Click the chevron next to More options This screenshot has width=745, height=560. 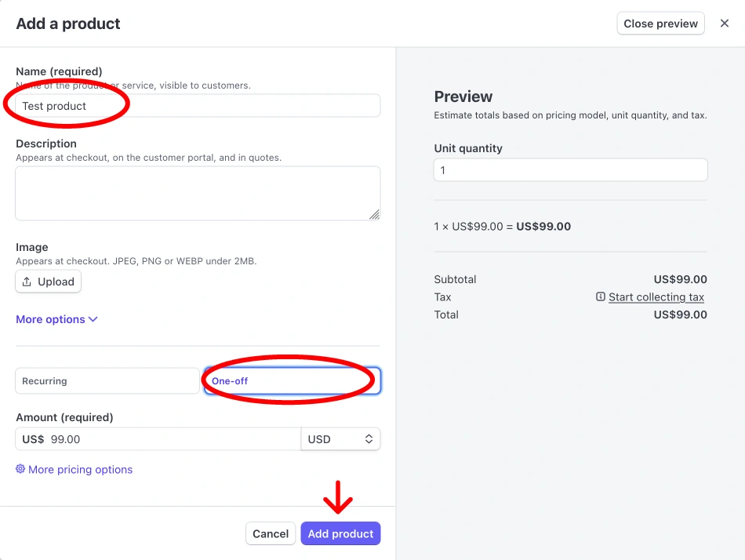coord(93,319)
